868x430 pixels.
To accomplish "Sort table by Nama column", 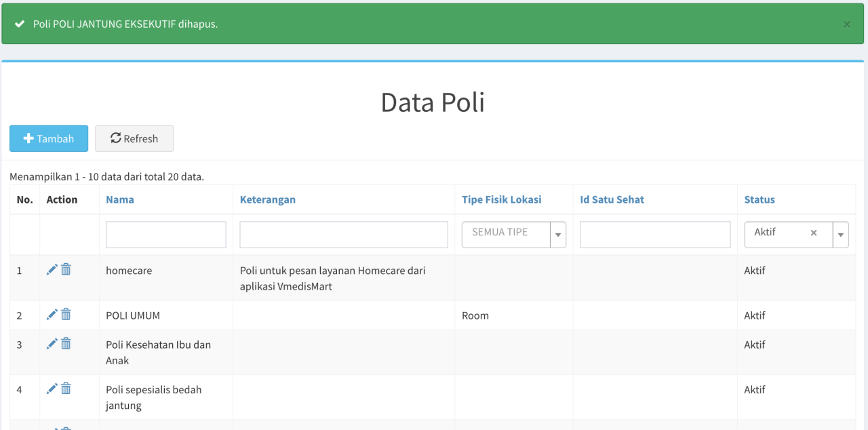I will 120,199.
